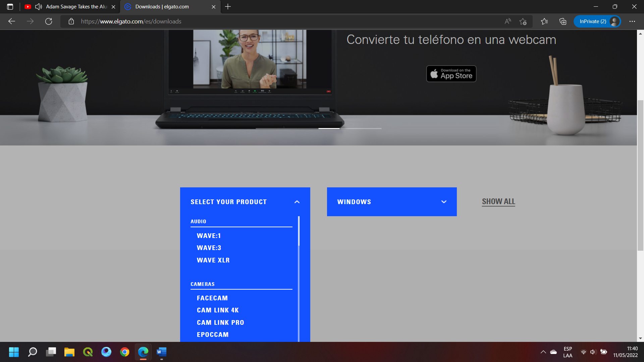Open Google Chrome from the taskbar

point(125,352)
